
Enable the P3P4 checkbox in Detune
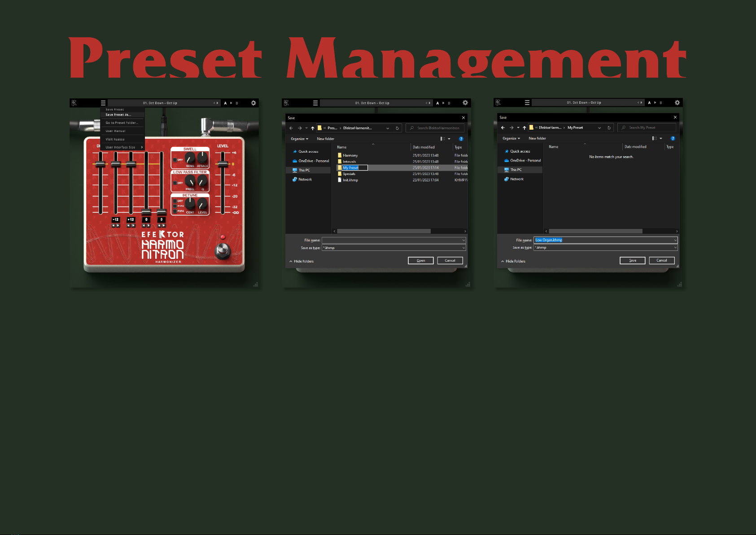(175, 211)
